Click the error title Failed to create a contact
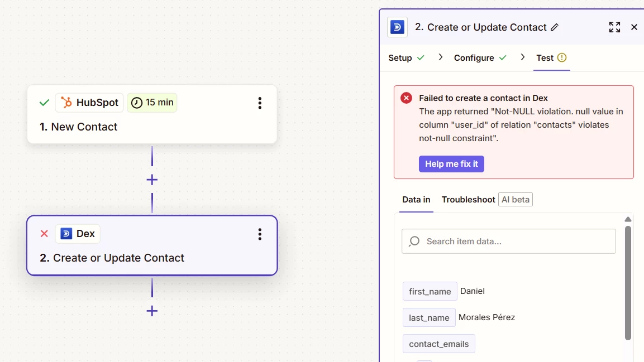 click(x=483, y=98)
